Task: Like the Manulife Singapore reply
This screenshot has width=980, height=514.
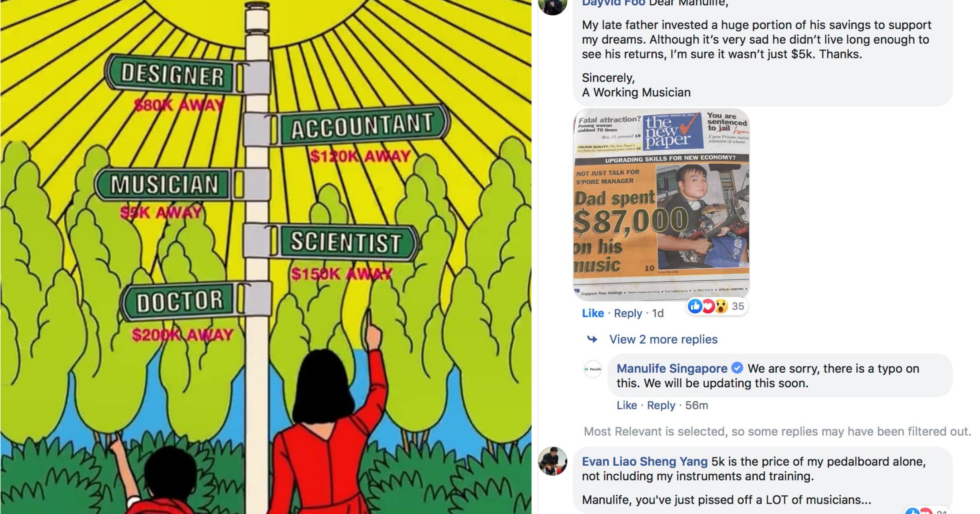Action: (626, 405)
